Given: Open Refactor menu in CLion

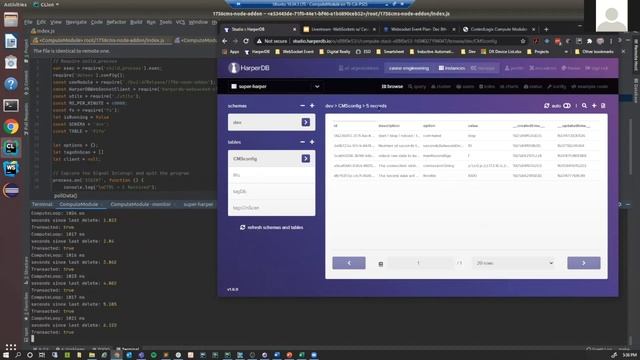Looking at the screenshot, I should click(x=116, y=22).
